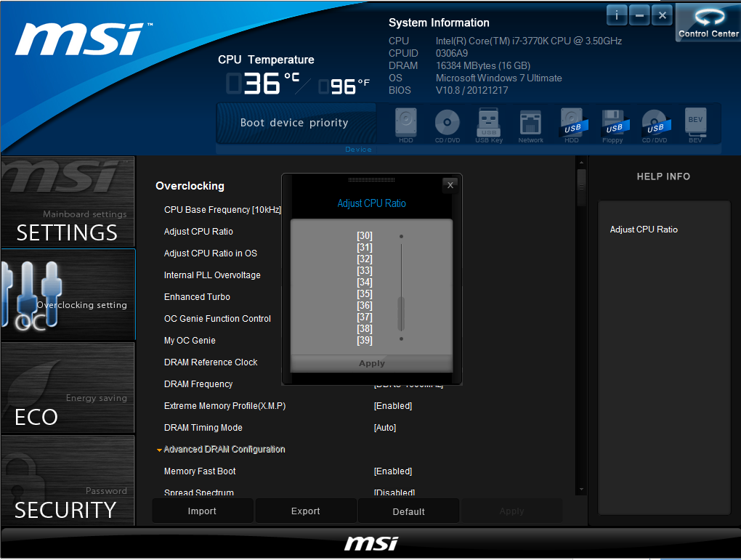Click the settings list scroll down arrow

point(581,490)
